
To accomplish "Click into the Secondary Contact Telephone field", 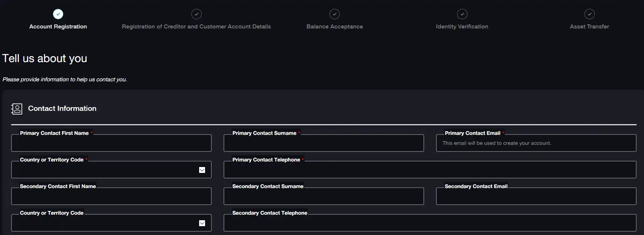I will pyautogui.click(x=430, y=223).
